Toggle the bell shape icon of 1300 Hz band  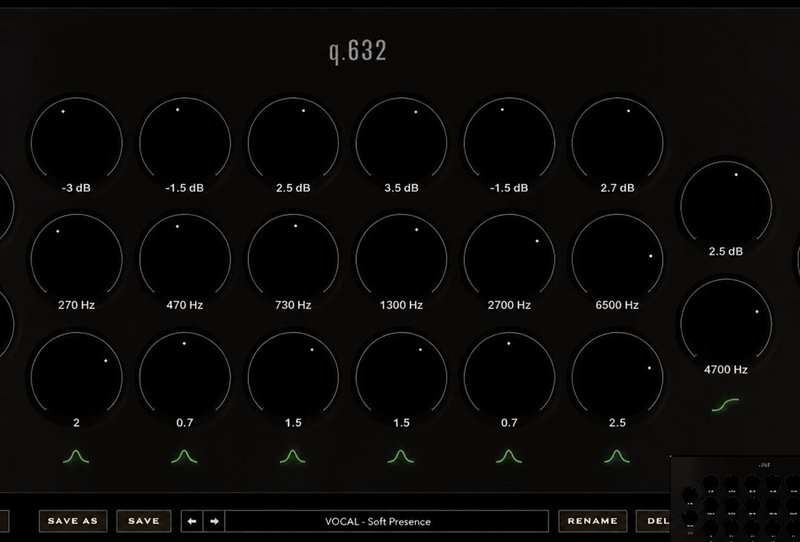(401, 456)
